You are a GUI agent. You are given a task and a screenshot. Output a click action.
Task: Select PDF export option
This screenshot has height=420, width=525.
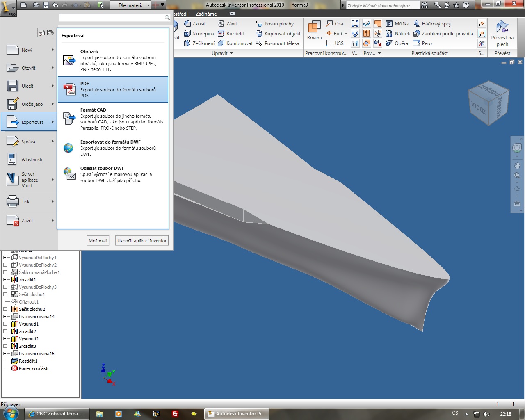tap(113, 89)
